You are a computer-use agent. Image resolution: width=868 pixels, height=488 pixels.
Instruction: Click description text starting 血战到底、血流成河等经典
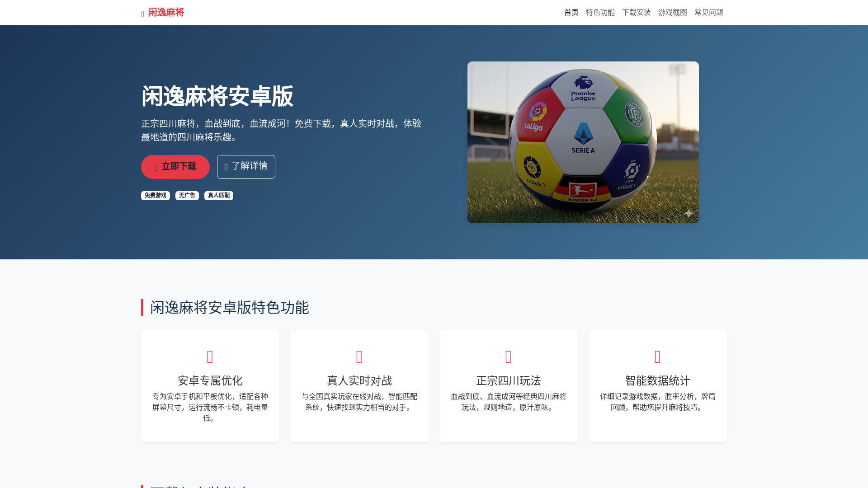[509, 402]
